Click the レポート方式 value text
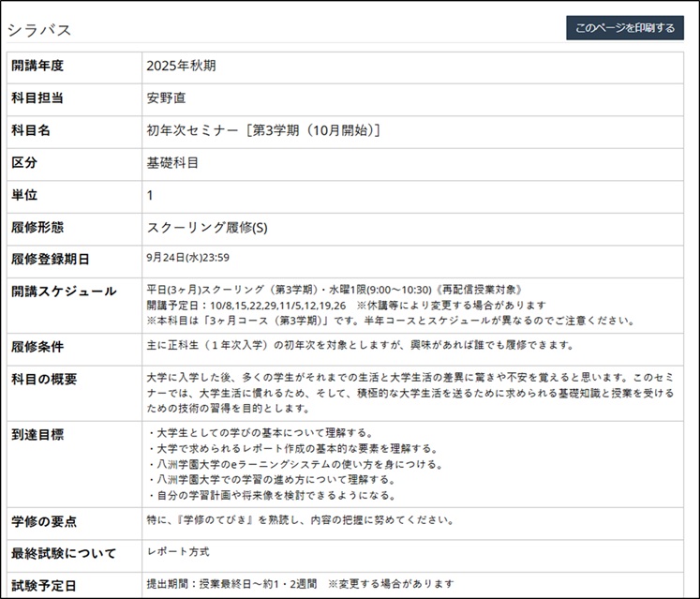Screen dimensions: 700x599 click(178, 551)
